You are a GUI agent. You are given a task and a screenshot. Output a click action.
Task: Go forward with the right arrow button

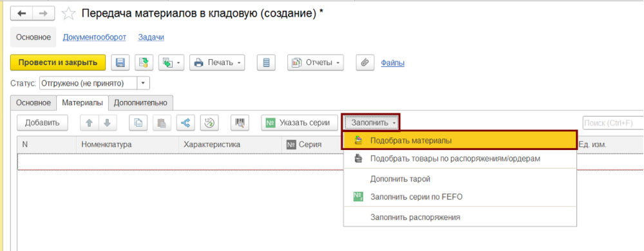coord(43,13)
